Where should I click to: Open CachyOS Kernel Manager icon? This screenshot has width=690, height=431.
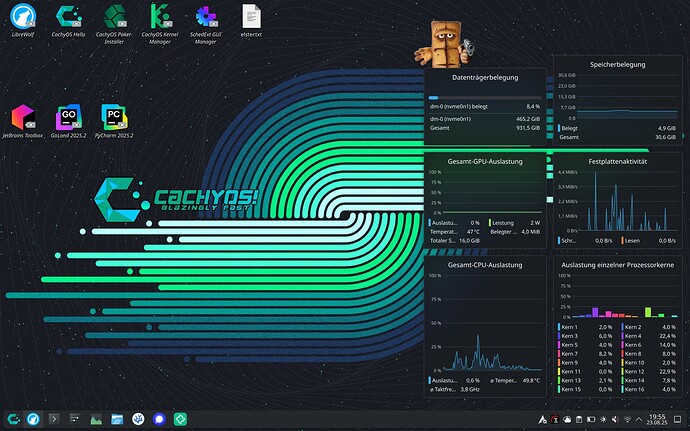pyautogui.click(x=160, y=24)
